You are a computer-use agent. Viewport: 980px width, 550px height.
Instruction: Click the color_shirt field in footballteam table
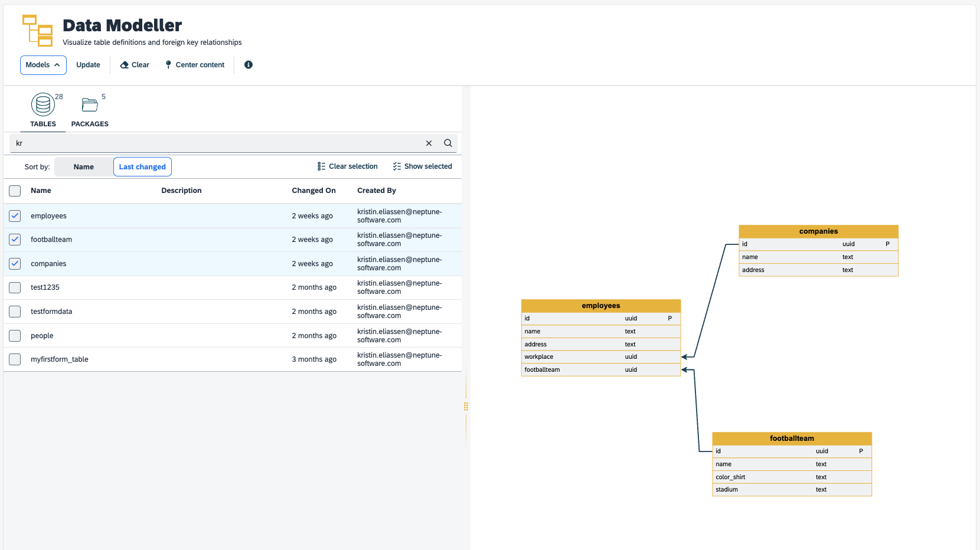(x=792, y=477)
